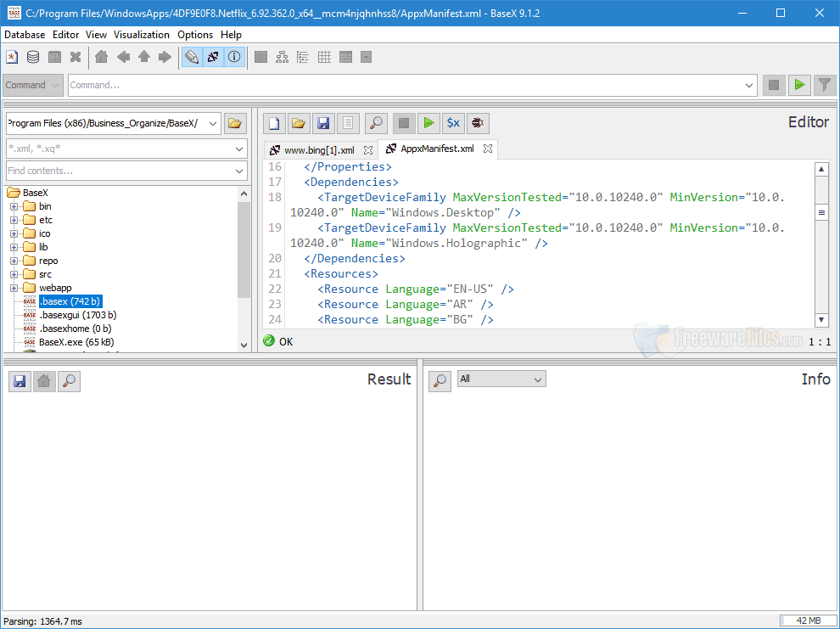Image resolution: width=840 pixels, height=629 pixels.
Task: Save the current query with the disk icon
Action: (323, 123)
